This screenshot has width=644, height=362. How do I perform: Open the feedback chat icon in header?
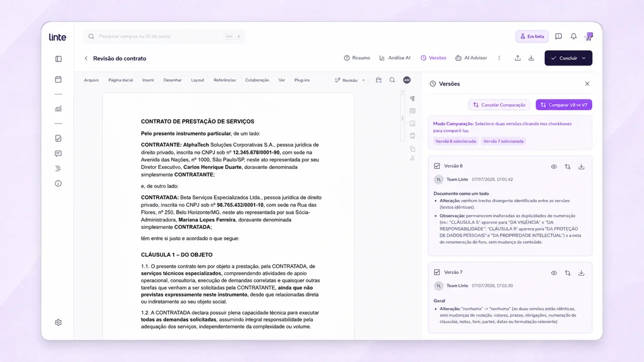(x=558, y=37)
